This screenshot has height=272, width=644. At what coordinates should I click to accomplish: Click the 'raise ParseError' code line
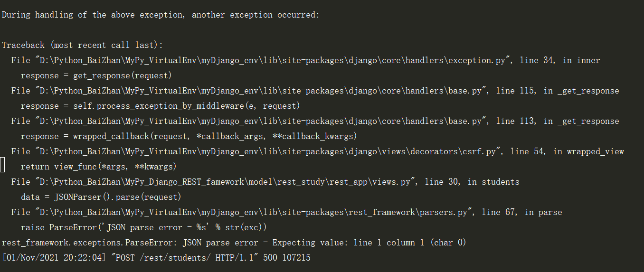144,228
